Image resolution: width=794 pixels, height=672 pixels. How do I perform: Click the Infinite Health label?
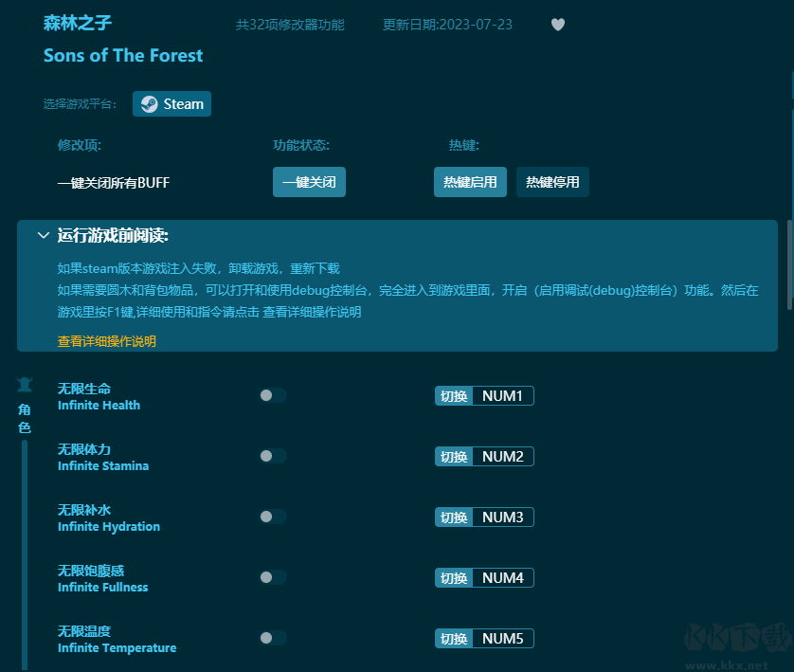point(99,405)
